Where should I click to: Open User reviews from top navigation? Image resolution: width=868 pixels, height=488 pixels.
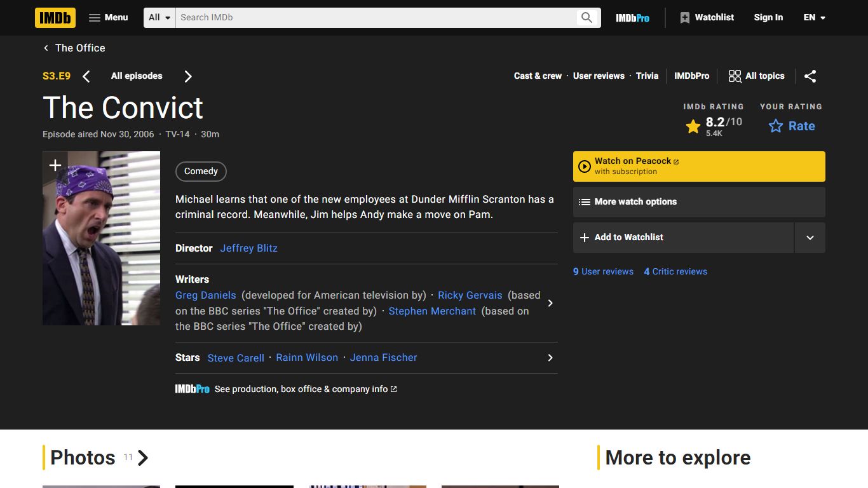pos(599,76)
